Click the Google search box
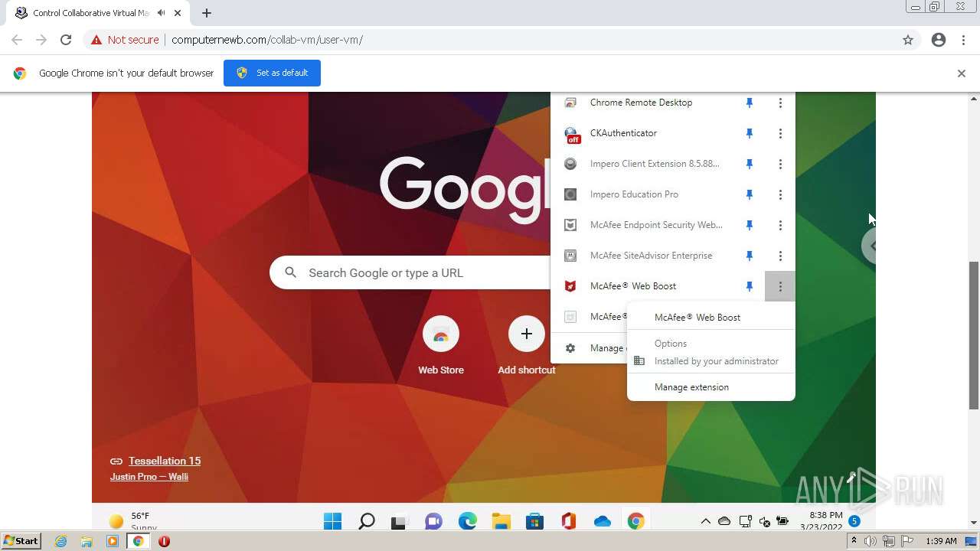 [x=410, y=272]
